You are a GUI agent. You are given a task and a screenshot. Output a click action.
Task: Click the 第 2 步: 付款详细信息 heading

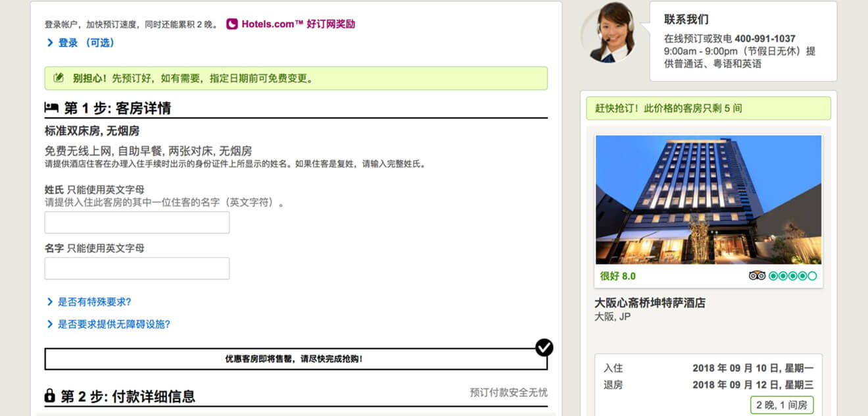point(128,396)
